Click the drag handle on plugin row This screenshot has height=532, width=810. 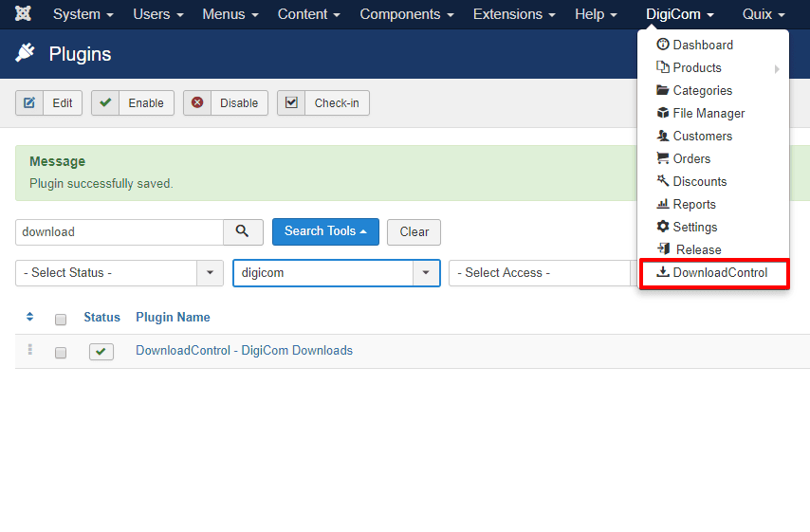click(x=29, y=350)
